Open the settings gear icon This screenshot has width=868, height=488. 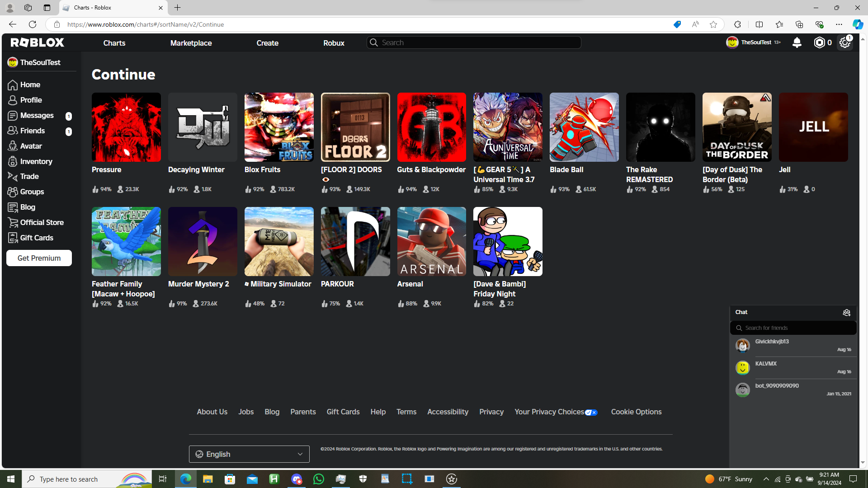click(844, 42)
